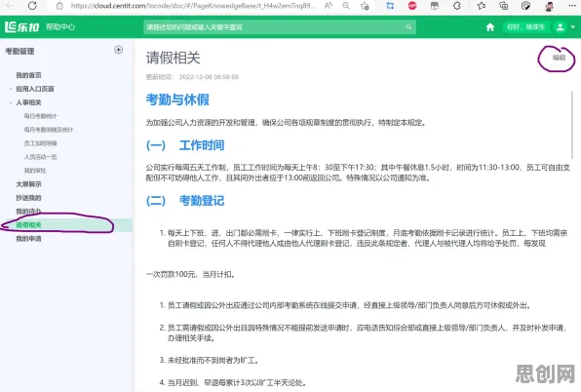Toggle the read aloud icon in address bar

[329, 6]
